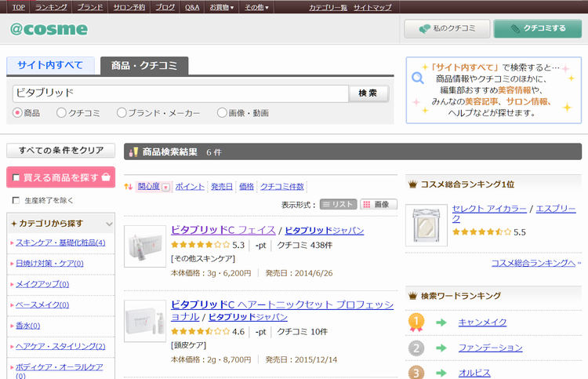588x379 pixels.
Task: Open the ブランド menu item
Action: click(x=90, y=7)
